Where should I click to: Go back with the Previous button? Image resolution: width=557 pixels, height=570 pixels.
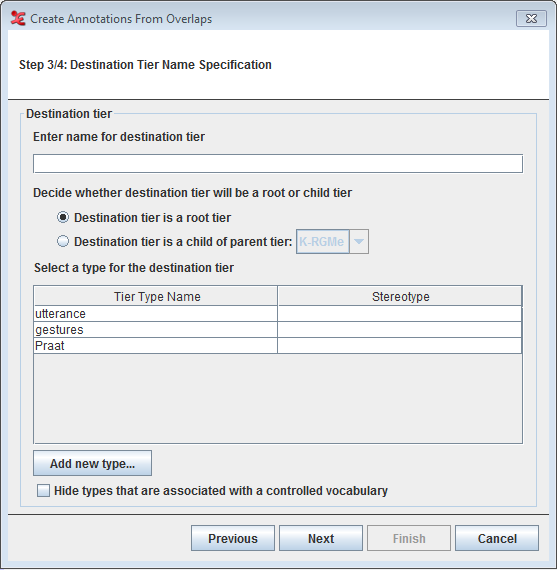[x=233, y=538]
